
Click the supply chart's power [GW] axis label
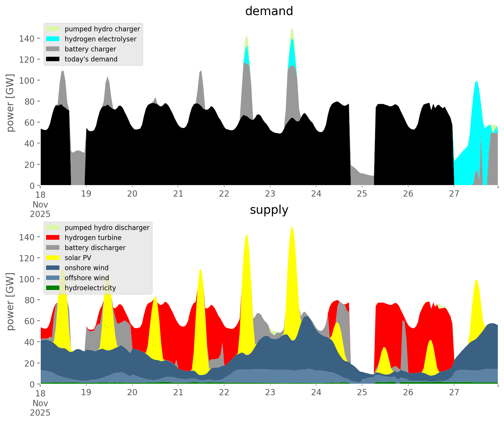(x=10, y=302)
